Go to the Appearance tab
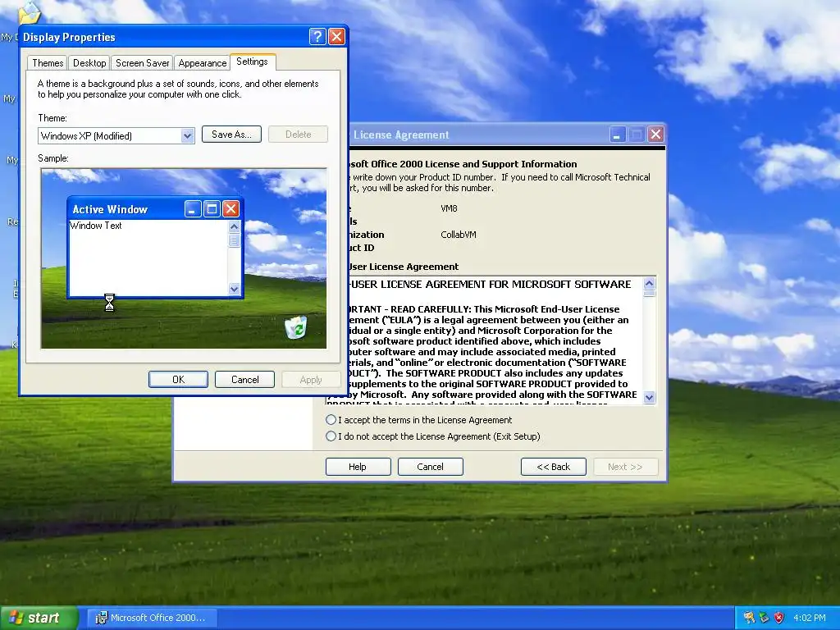This screenshot has width=840, height=630. (x=203, y=63)
